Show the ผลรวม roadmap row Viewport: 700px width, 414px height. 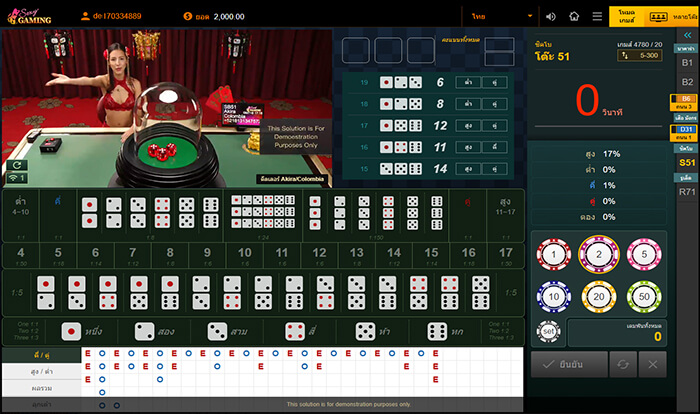[x=42, y=388]
